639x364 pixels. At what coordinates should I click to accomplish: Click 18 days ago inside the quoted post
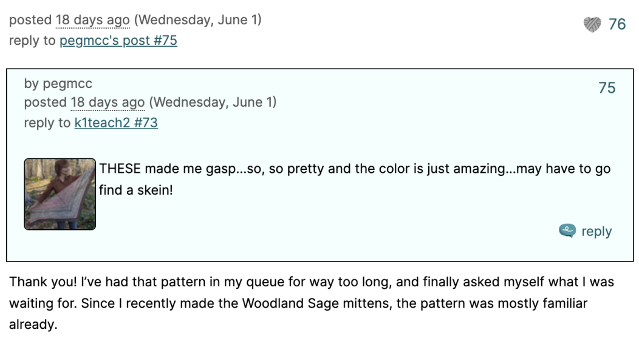[107, 102]
